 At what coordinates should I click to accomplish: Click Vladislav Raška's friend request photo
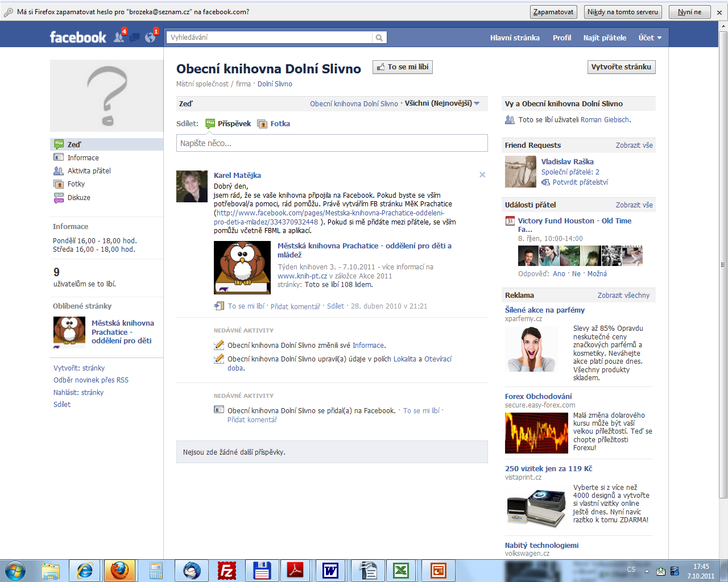tap(520, 172)
